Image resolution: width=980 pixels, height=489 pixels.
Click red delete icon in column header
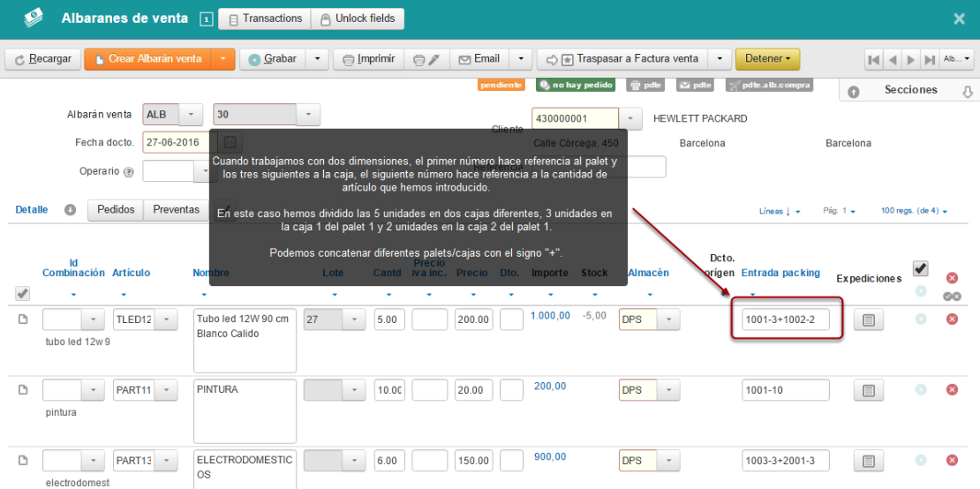(x=952, y=278)
